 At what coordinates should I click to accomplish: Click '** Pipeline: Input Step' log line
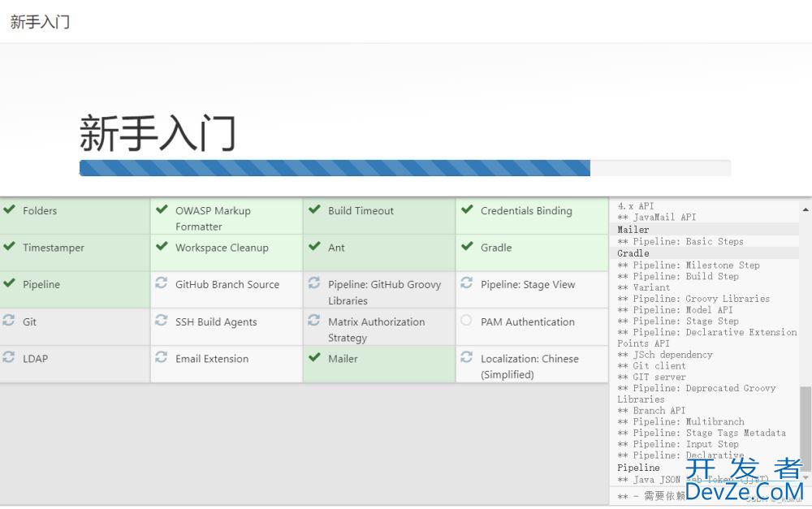point(678,444)
